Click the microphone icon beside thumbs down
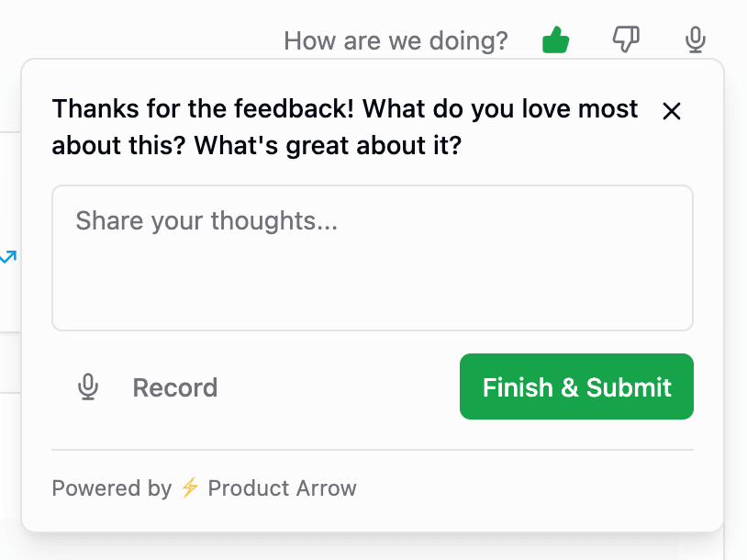747x560 pixels. 696,40
